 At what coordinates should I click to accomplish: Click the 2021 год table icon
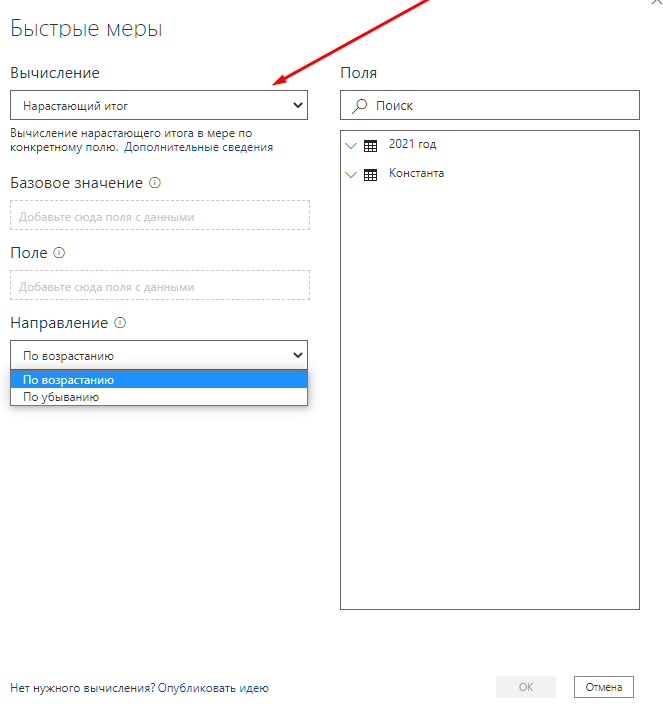click(x=370, y=146)
